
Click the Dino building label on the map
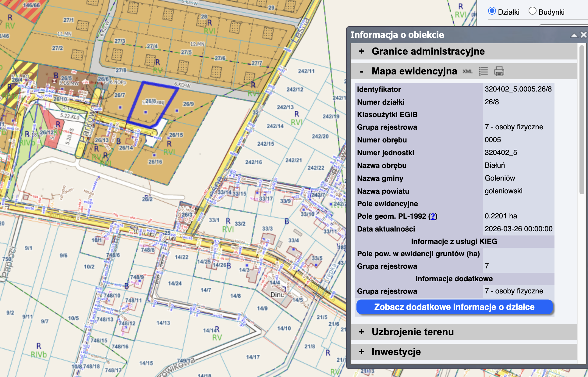(277, 295)
